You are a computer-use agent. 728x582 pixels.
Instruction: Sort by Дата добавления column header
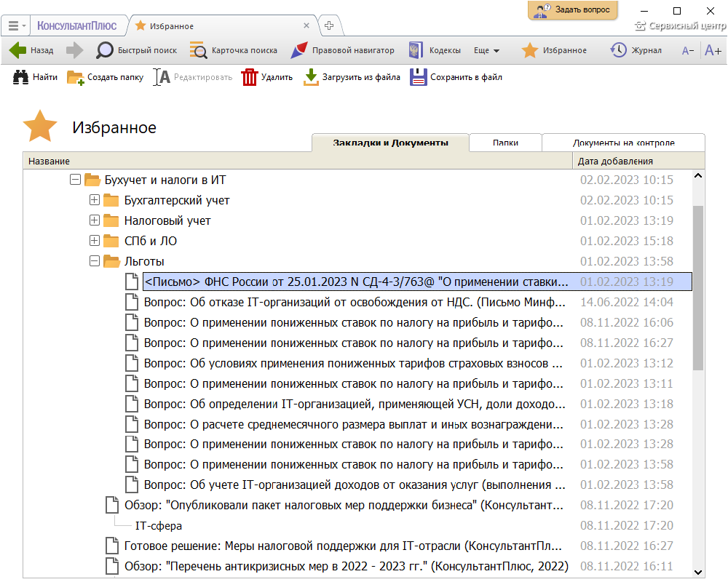(638, 161)
